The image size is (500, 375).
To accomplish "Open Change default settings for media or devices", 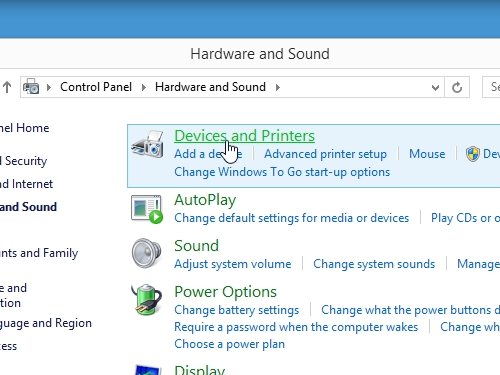I will click(x=291, y=218).
